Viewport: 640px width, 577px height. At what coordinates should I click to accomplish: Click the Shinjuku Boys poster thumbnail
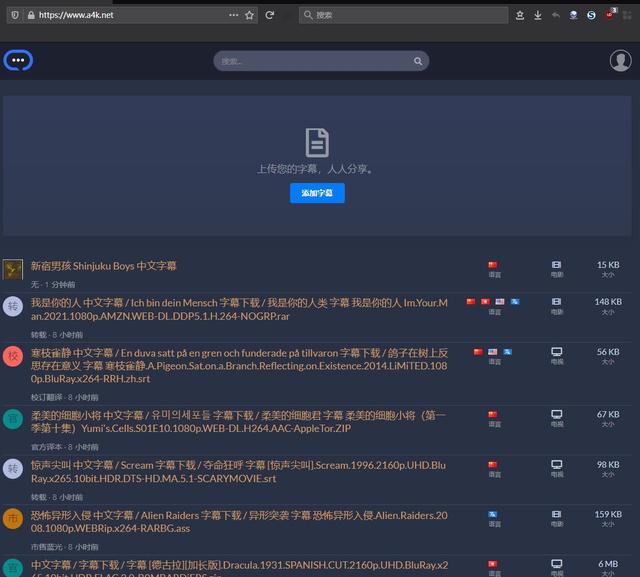tap(13, 269)
